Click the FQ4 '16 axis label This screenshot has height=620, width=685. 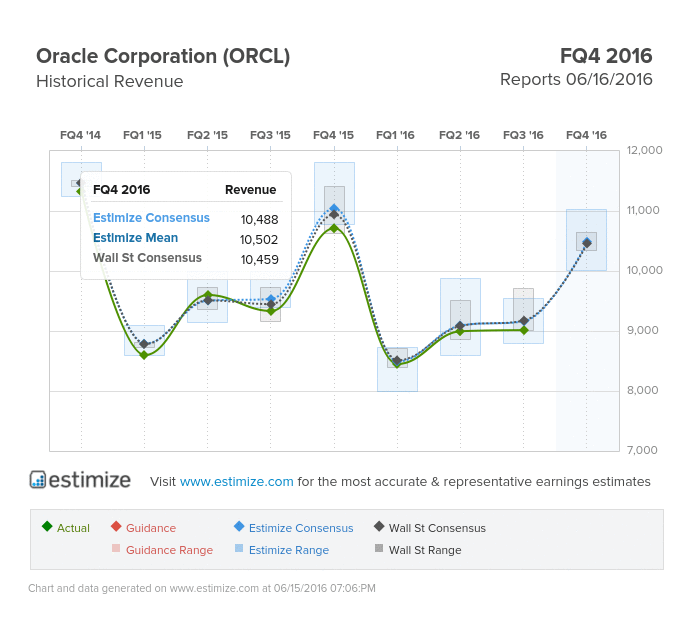[586, 135]
